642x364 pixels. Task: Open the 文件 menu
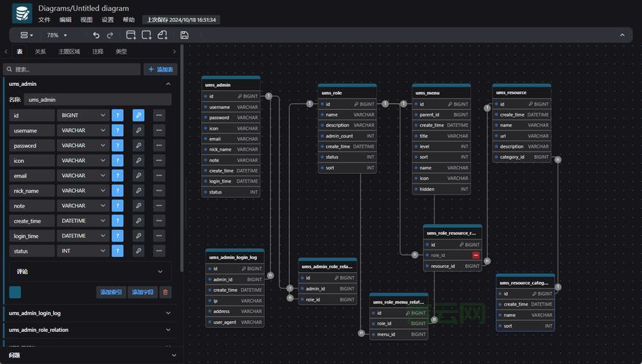tap(44, 20)
